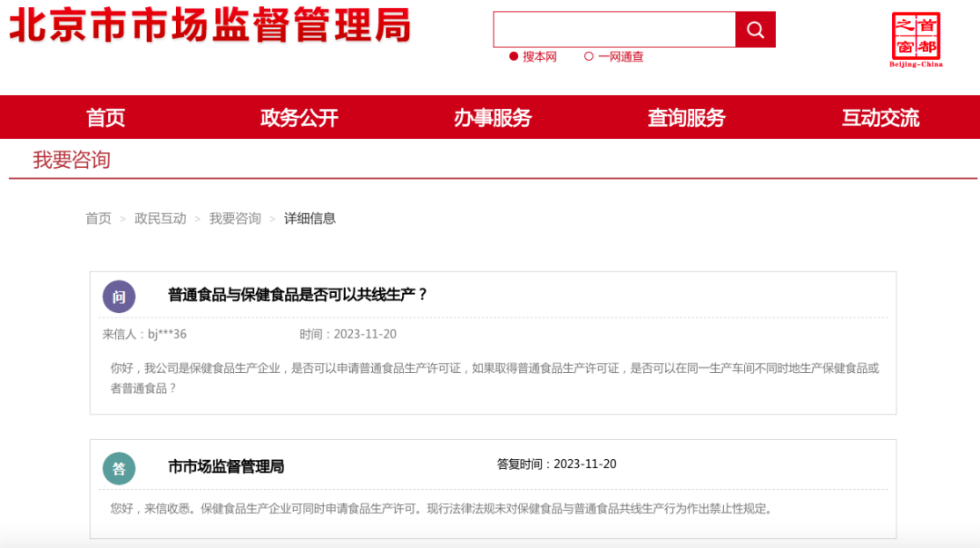Open the 查询服务 navigation tab
Screen dimensions: 980x548
686,117
